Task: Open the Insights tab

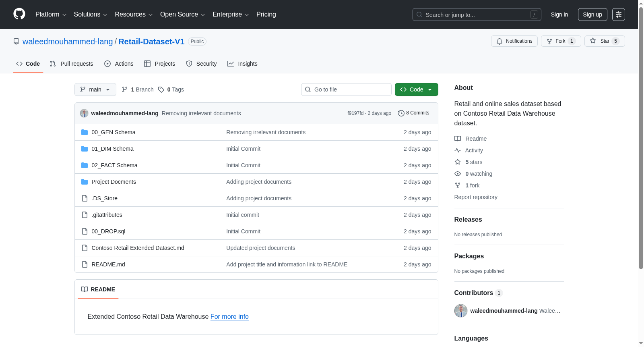Action: [x=242, y=64]
